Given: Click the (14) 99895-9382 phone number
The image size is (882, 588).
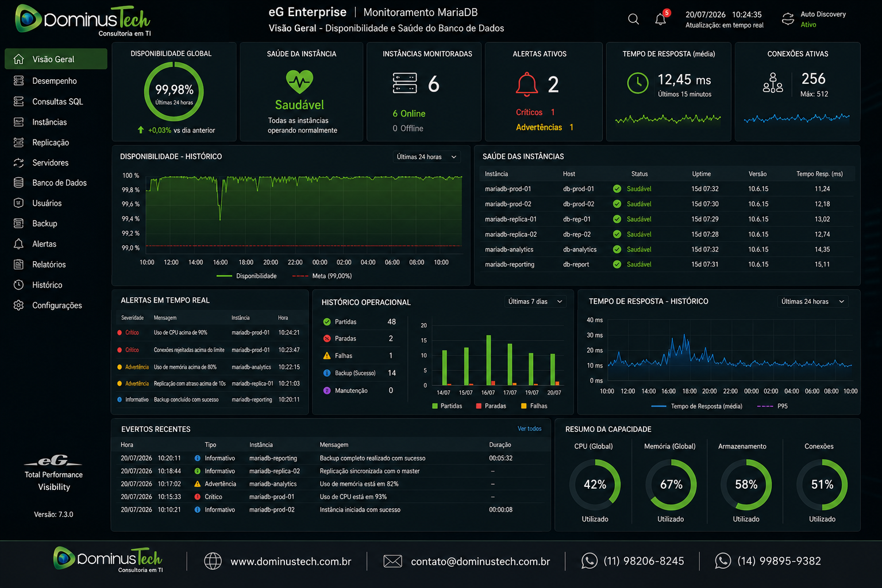Looking at the screenshot, I should click(779, 561).
